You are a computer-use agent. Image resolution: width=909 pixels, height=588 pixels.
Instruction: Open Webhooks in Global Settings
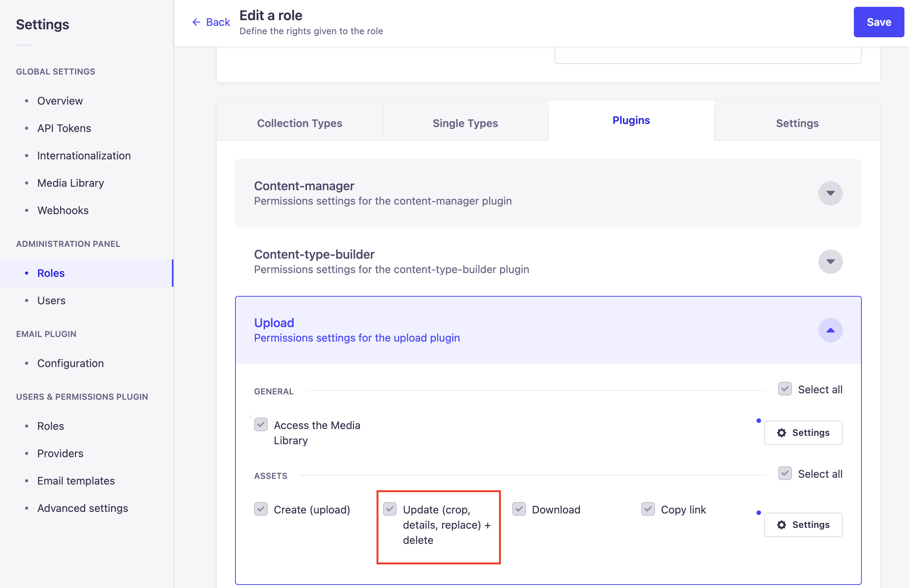63,210
